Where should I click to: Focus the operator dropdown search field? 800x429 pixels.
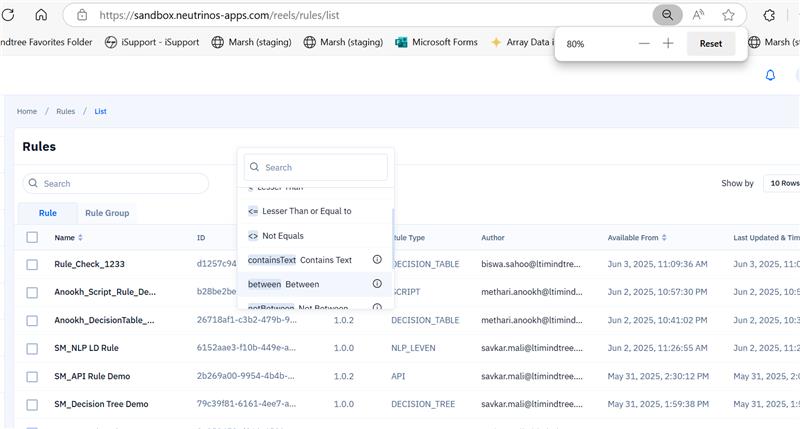316,167
